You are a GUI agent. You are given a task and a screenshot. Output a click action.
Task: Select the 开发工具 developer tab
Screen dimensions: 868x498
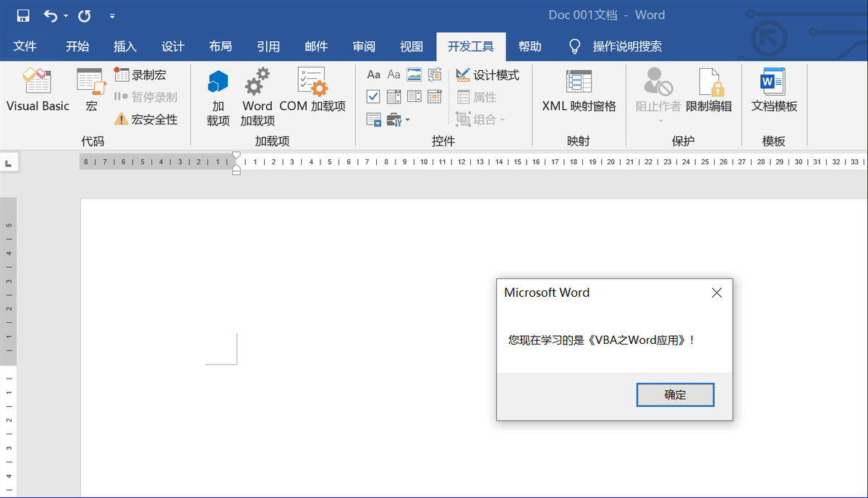(471, 46)
